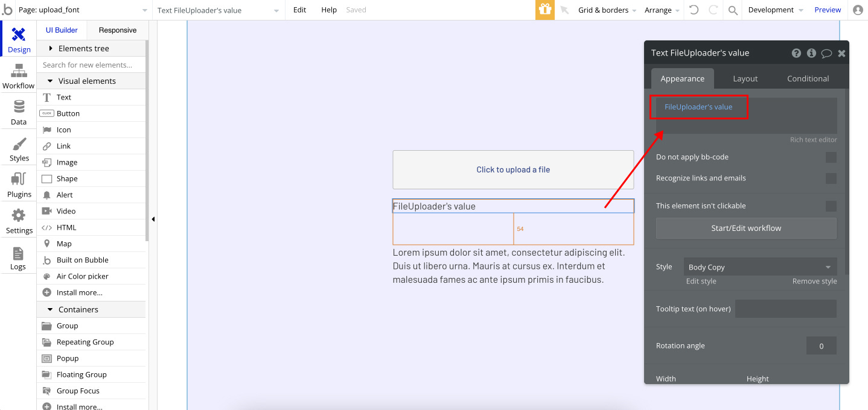Collapse the left palette with arrow handle
The image size is (868, 410).
[x=153, y=219]
